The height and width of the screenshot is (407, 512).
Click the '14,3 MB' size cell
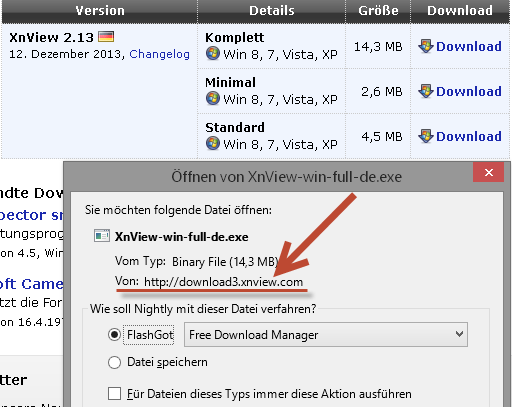click(x=378, y=47)
